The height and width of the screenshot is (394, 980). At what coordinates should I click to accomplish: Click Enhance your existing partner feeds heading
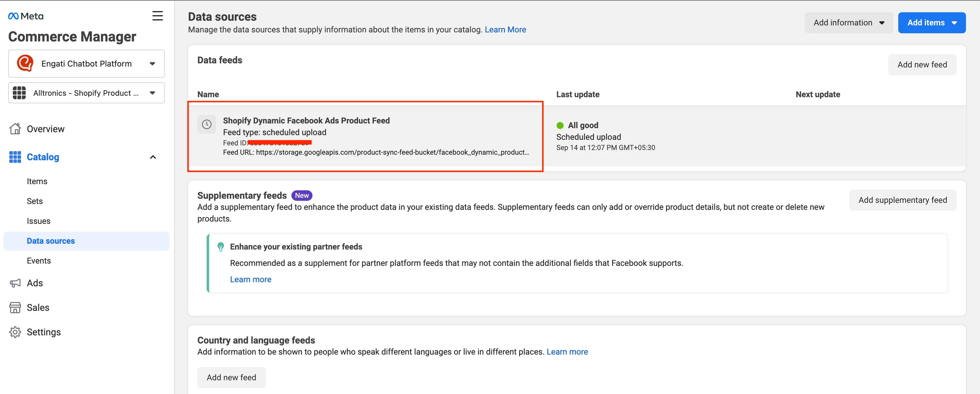(296, 247)
